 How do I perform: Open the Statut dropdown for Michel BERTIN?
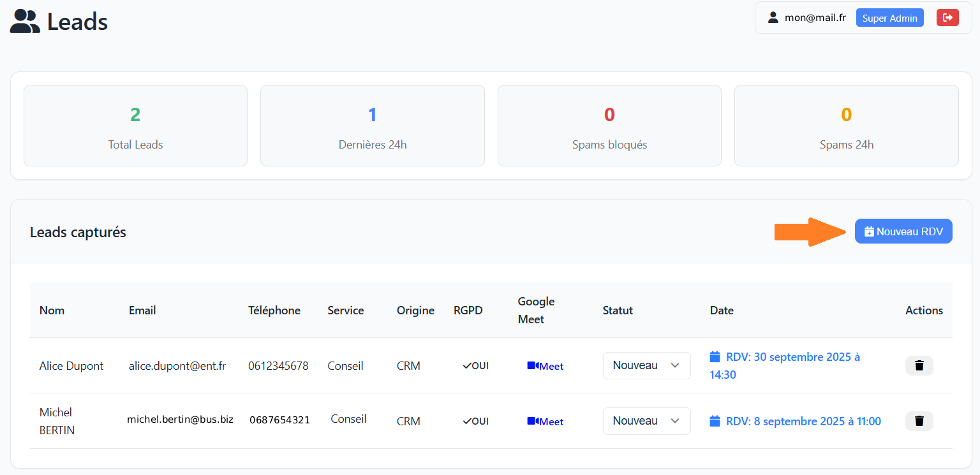647,421
